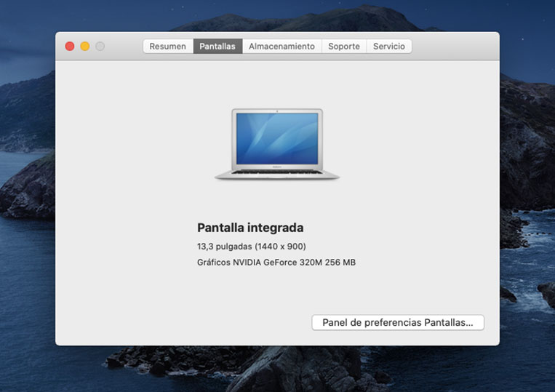The width and height of the screenshot is (555, 392).
Task: Close the window with the red button
Action: click(70, 47)
